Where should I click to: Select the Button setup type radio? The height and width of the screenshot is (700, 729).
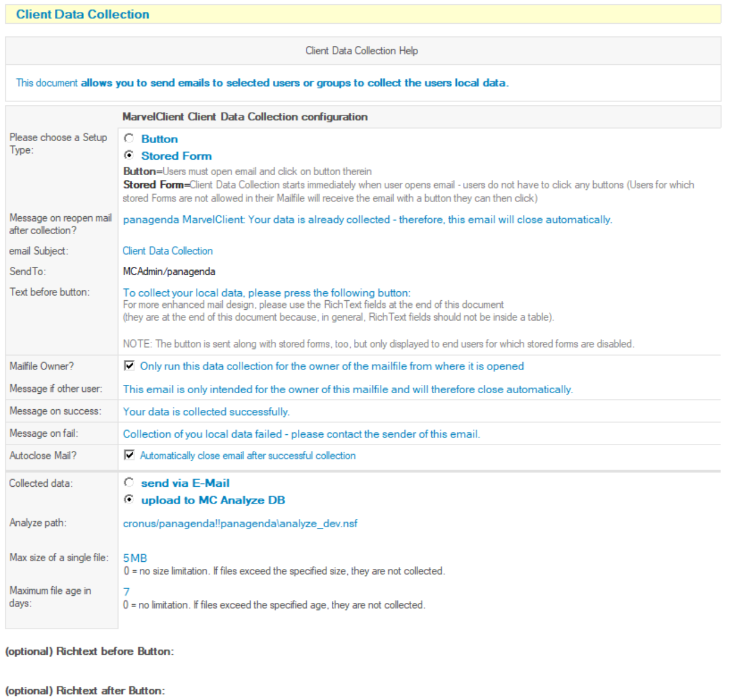coord(129,138)
